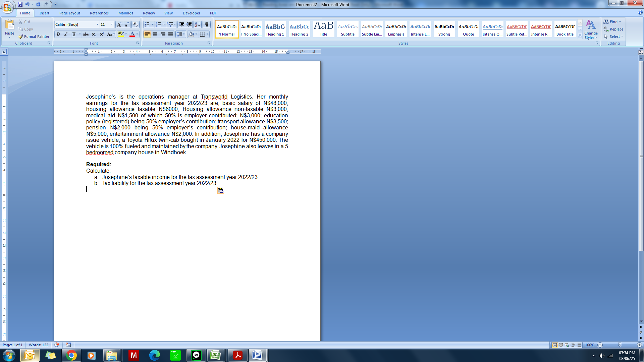Screen dimensions: 644x362
Task: Apply superscript formatting
Action: tap(102, 34)
